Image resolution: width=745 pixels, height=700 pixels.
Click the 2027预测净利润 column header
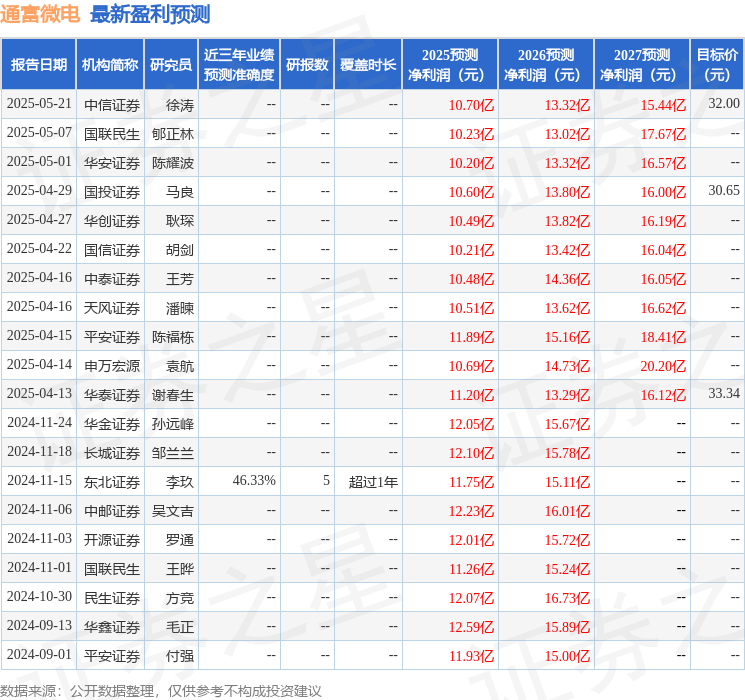[x=642, y=65]
